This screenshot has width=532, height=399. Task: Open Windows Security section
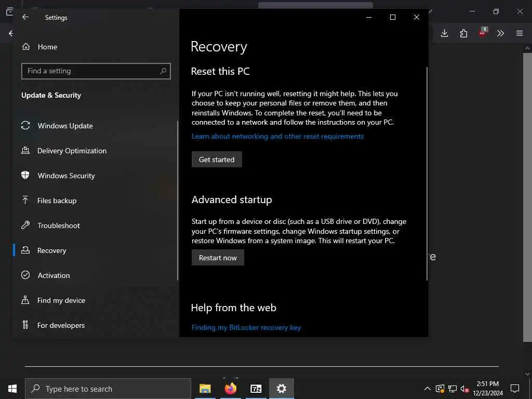pyautogui.click(x=66, y=176)
